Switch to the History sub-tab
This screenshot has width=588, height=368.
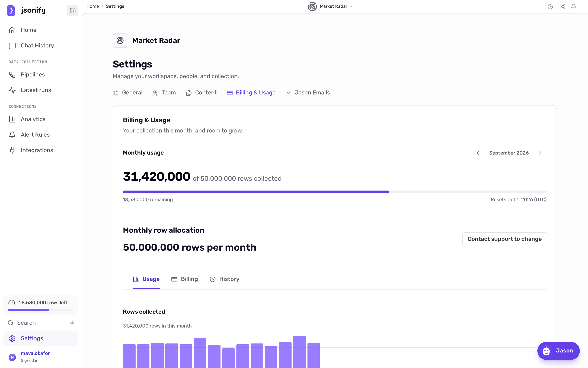[225, 279]
